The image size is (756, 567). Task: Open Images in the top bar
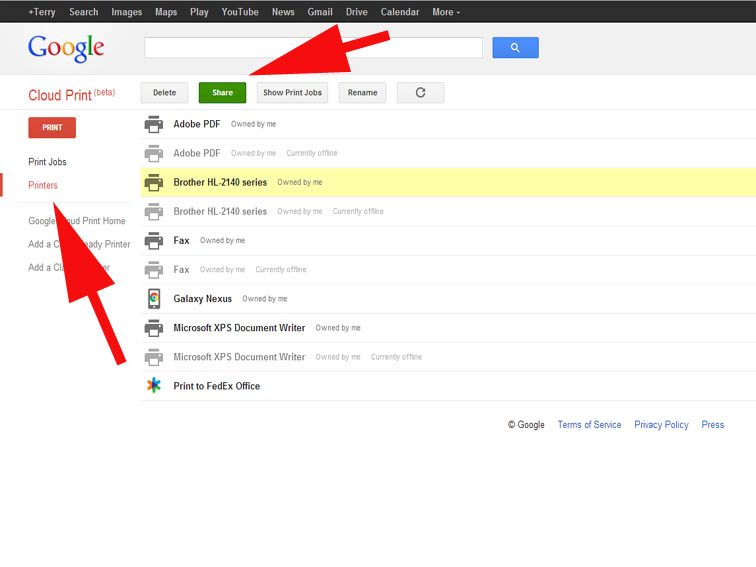point(126,12)
